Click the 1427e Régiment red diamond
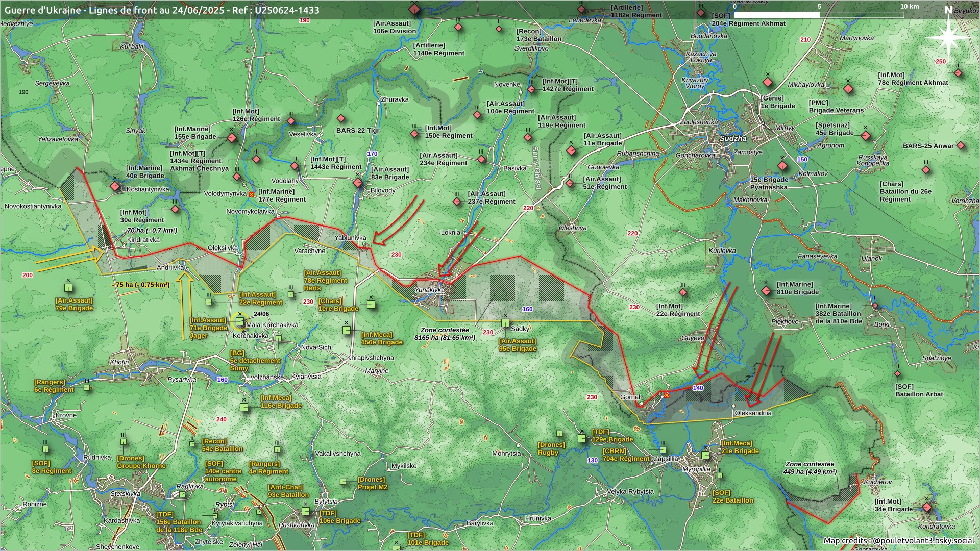Viewport: 980px width, 551px height. [531, 89]
